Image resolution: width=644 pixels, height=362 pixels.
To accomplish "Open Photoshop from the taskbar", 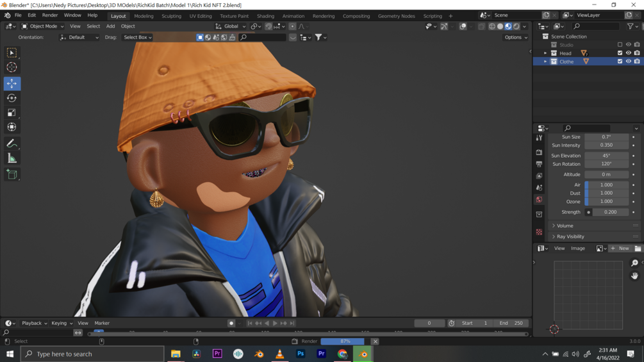I will pyautogui.click(x=301, y=354).
